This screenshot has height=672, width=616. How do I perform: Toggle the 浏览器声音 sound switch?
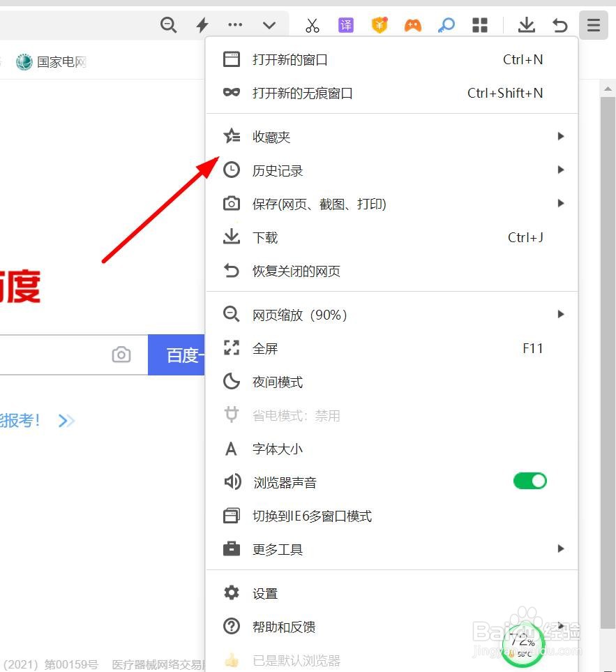529,481
